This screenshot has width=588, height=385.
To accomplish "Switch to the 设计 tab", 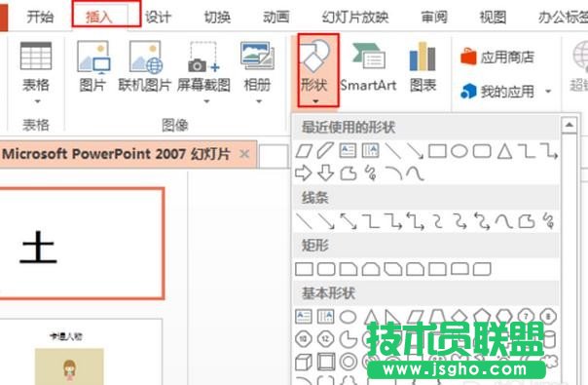I will pos(158,17).
